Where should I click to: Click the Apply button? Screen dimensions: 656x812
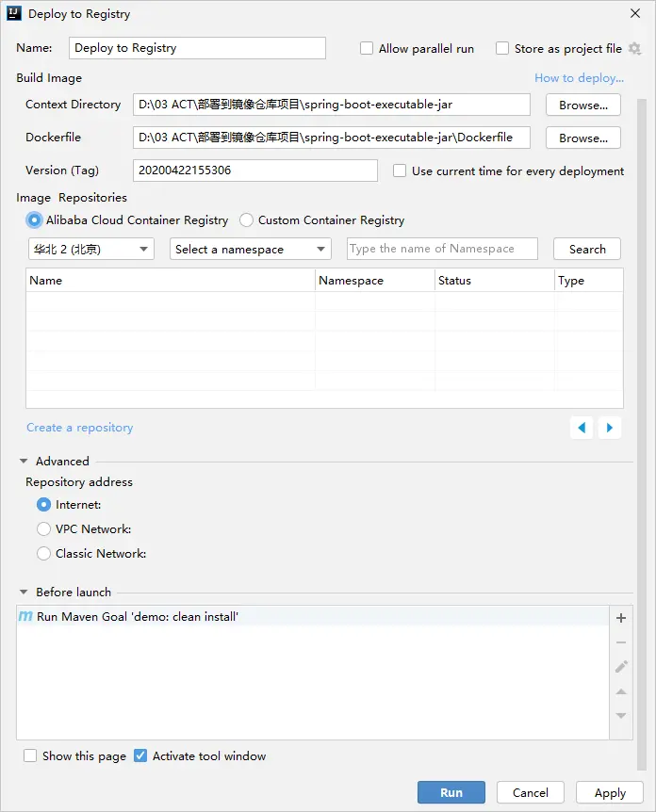[x=610, y=792]
